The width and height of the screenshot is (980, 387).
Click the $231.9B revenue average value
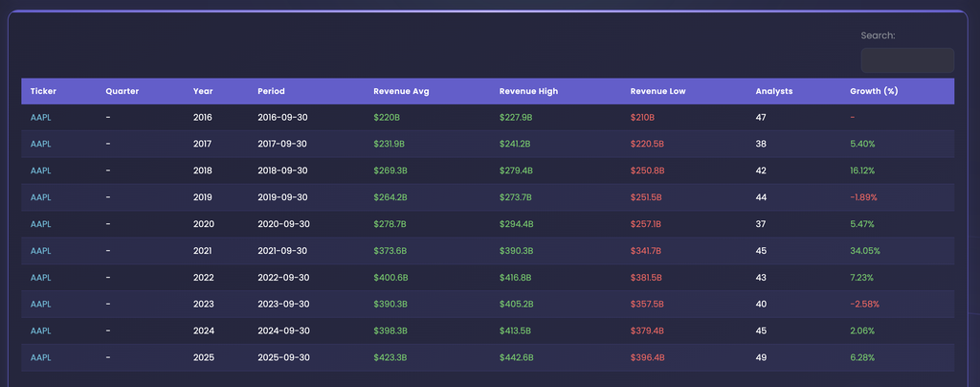[390, 144]
